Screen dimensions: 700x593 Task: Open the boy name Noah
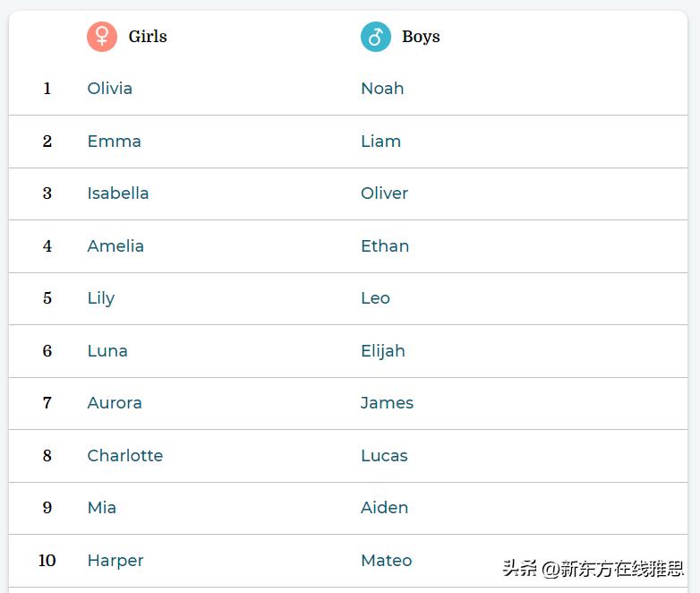point(382,89)
